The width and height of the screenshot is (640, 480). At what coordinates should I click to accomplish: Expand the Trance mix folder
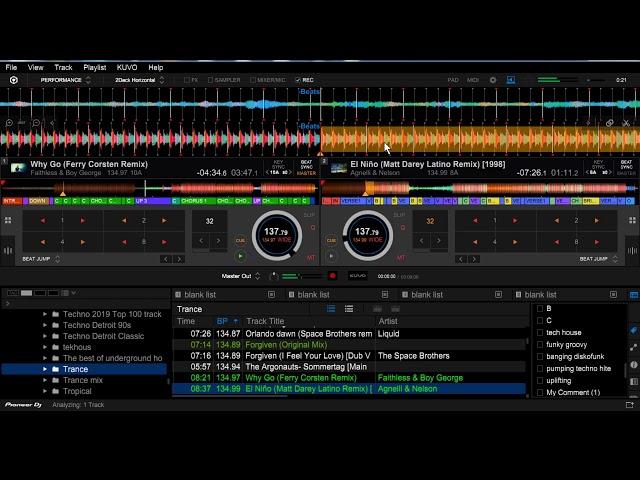point(45,380)
